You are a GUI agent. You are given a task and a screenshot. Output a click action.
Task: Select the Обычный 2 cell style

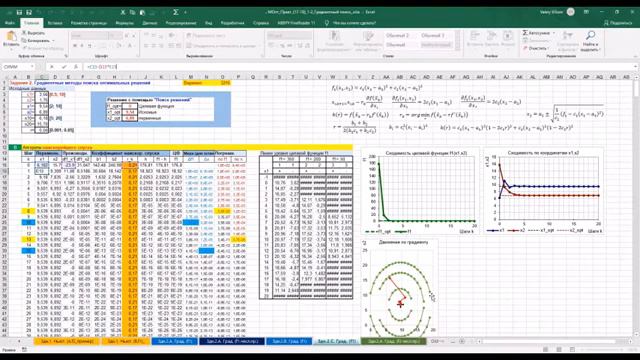pyautogui.click(x=398, y=36)
